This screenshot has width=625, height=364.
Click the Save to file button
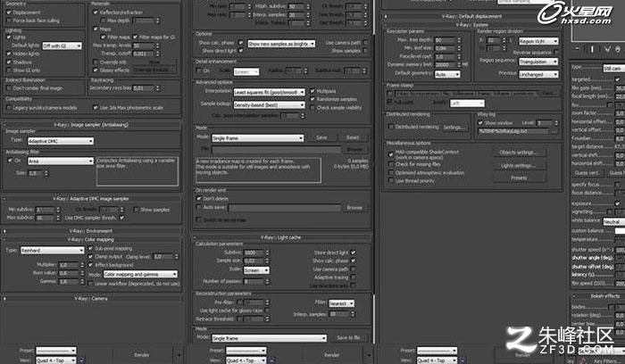click(349, 338)
